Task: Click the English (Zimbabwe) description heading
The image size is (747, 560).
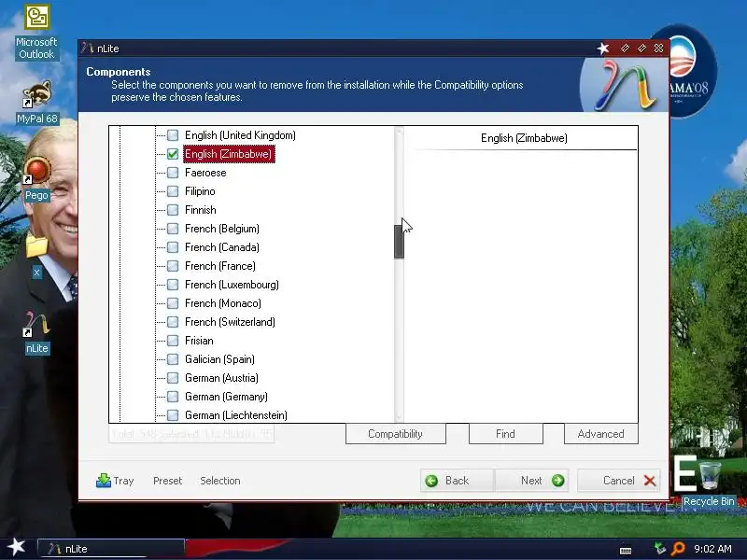Action: click(524, 138)
